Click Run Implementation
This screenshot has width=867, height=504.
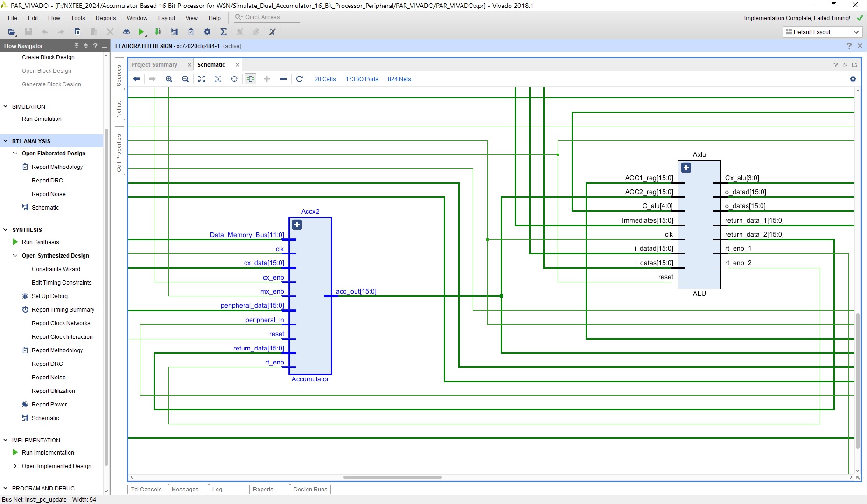(48, 452)
